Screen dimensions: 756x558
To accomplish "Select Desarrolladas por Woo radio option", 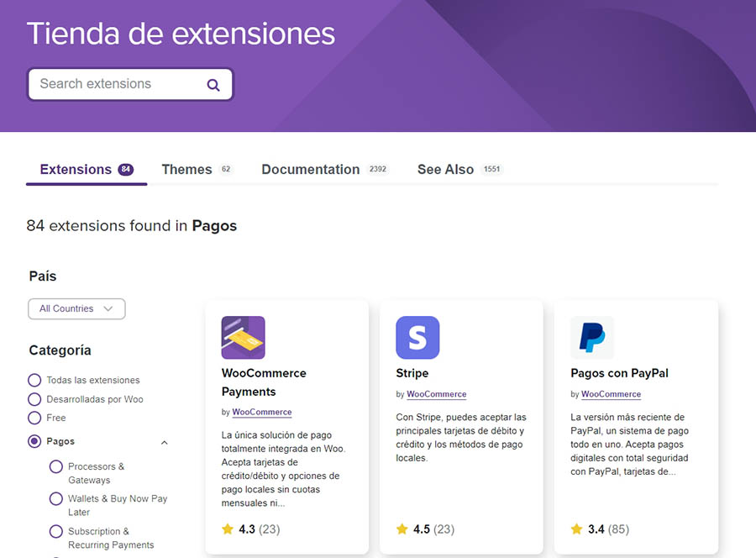I will [x=34, y=399].
